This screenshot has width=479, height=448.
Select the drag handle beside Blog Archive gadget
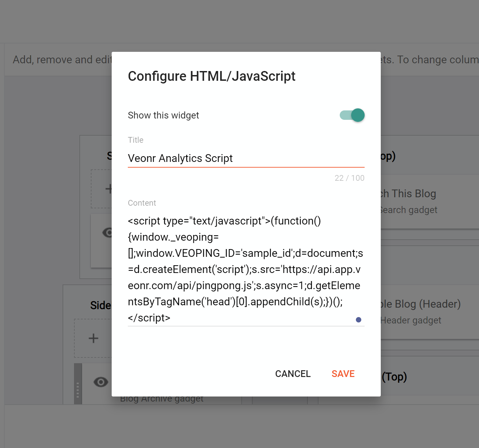coord(78,384)
